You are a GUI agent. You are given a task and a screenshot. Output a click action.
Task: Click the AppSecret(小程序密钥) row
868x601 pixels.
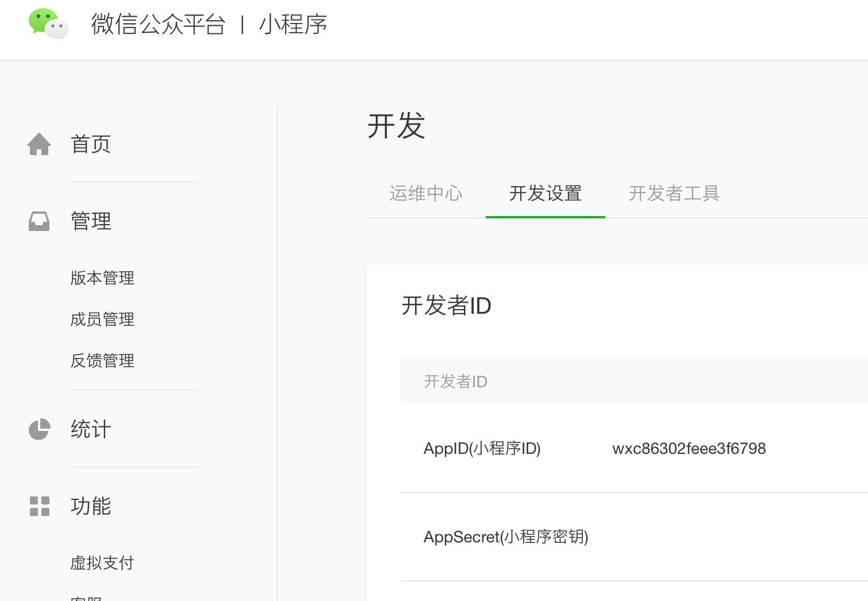[506, 537]
